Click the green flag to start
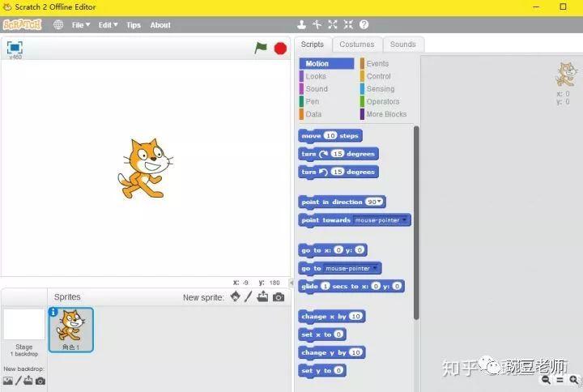583x392 pixels. pyautogui.click(x=261, y=48)
